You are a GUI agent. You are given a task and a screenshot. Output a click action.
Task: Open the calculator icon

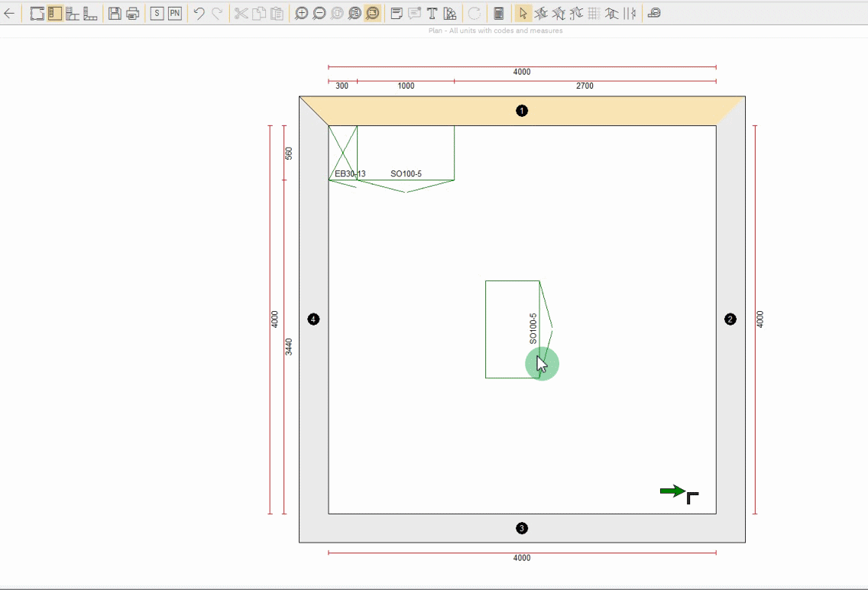pos(499,13)
